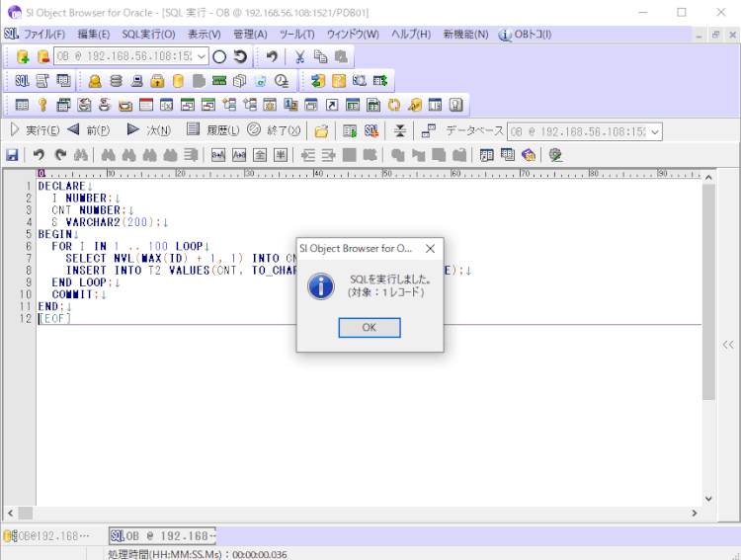Open the ウィンドウ(W) menu
This screenshot has width=741, height=560.
(353, 35)
